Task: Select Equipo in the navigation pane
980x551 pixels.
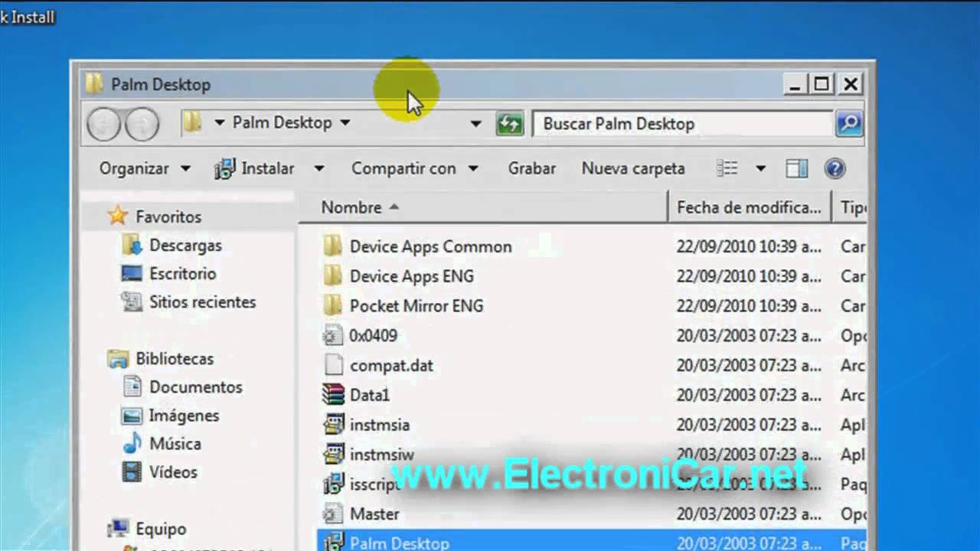Action: click(x=161, y=528)
